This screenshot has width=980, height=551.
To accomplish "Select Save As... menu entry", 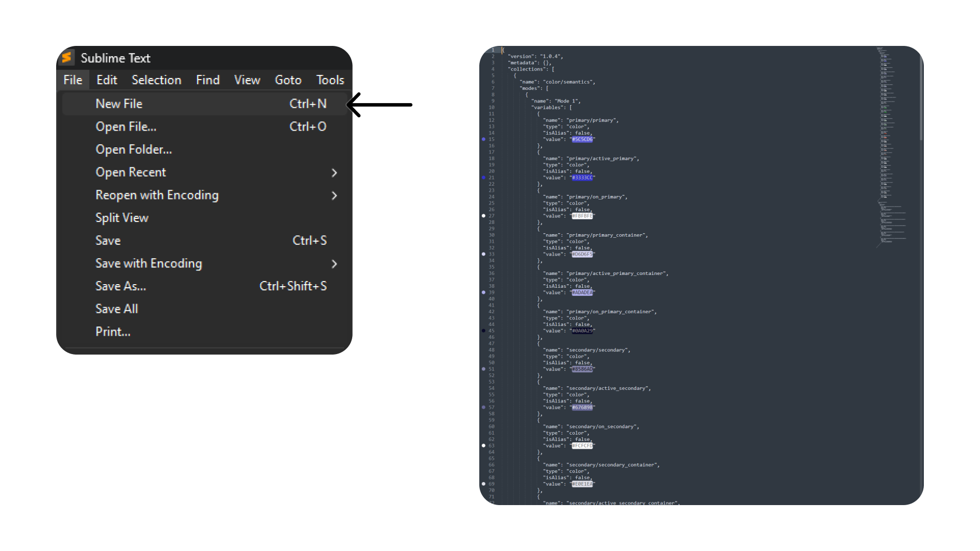I will coord(120,286).
